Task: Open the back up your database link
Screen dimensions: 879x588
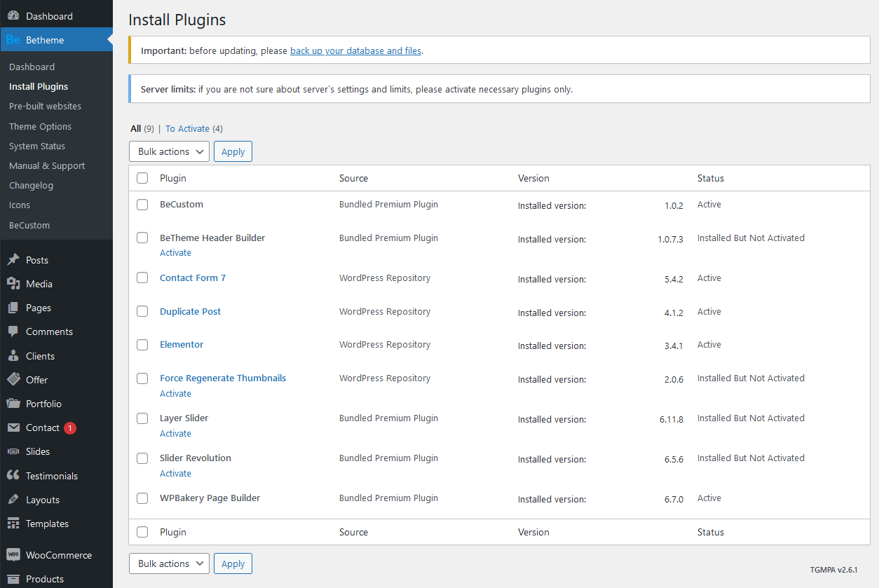Action: [355, 50]
